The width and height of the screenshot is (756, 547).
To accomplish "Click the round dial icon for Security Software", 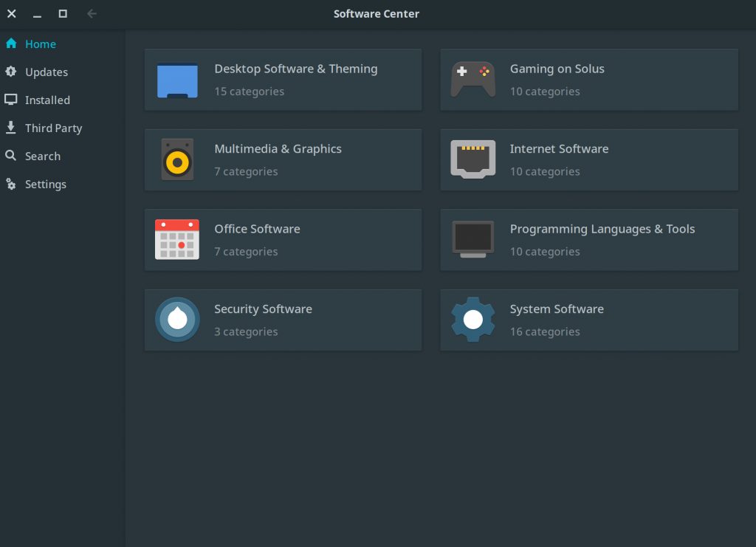I will 177,320.
